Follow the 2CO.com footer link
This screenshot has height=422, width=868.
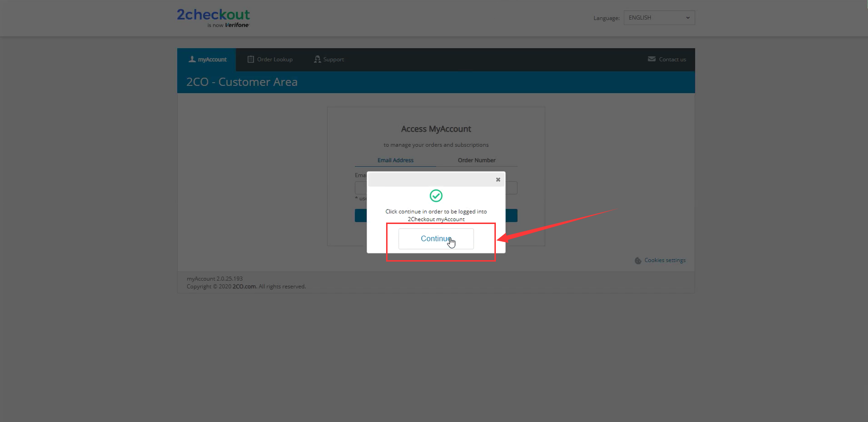pos(244,287)
